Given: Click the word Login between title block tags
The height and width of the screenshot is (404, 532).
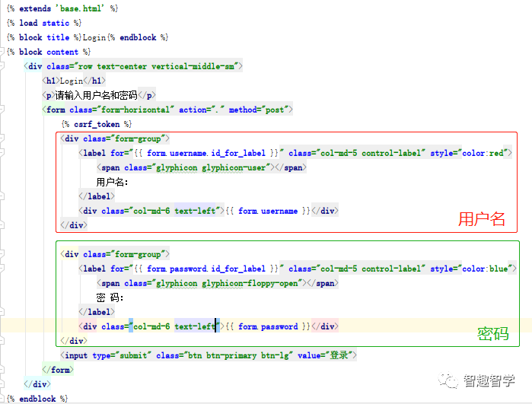Looking at the screenshot, I should [x=94, y=37].
